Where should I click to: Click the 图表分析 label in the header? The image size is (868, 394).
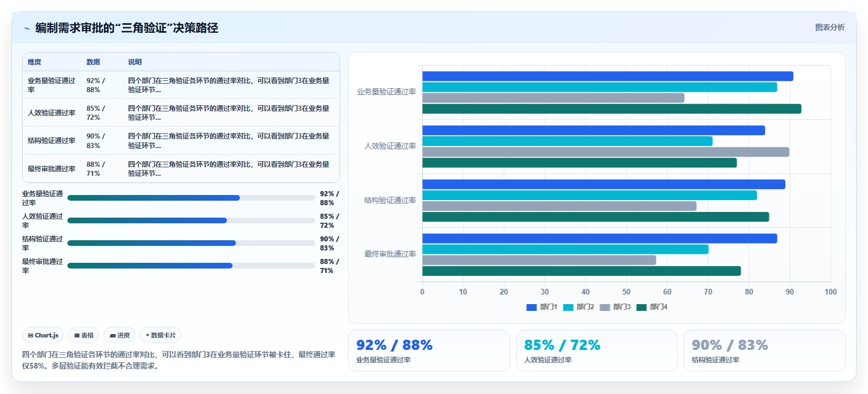click(830, 27)
